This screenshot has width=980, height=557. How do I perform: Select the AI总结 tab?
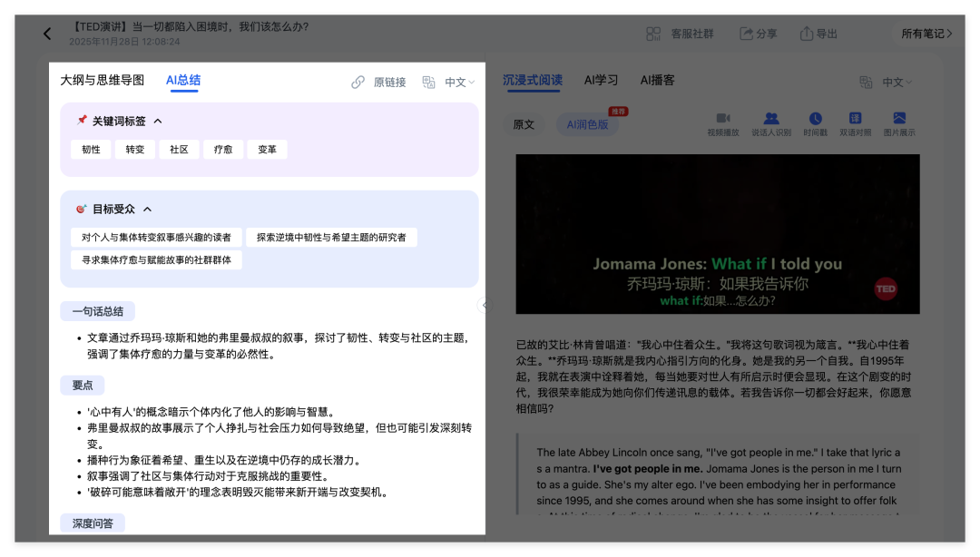click(183, 80)
